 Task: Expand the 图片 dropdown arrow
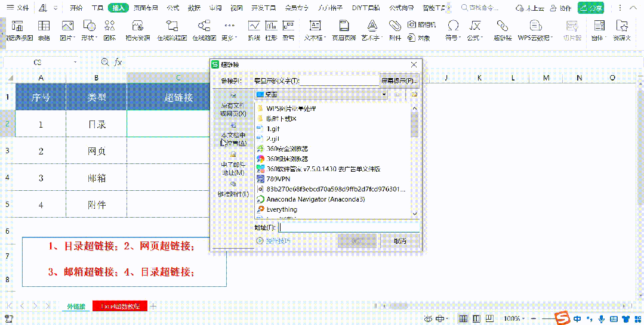(75, 38)
